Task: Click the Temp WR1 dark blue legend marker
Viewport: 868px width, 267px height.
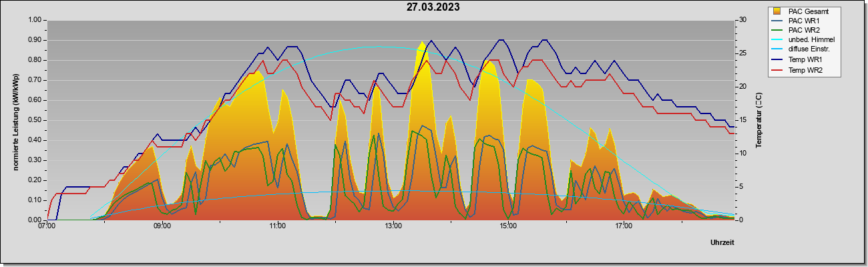Action: pyautogui.click(x=777, y=60)
